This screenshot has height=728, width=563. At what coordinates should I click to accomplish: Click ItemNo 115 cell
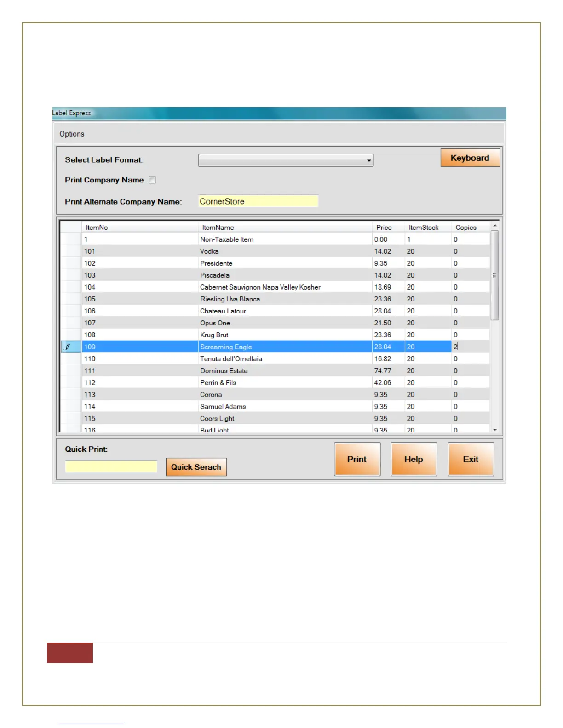[x=140, y=419]
